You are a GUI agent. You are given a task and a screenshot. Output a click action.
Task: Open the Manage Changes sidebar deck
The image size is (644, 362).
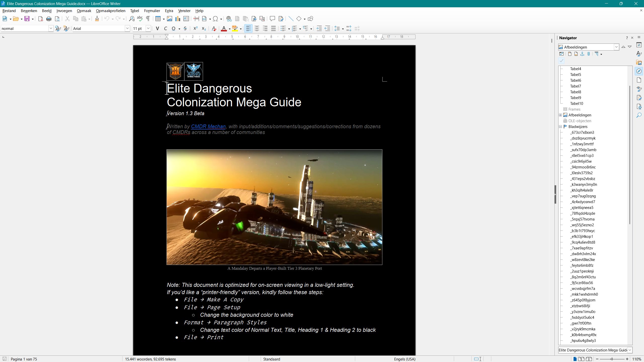(x=639, y=98)
